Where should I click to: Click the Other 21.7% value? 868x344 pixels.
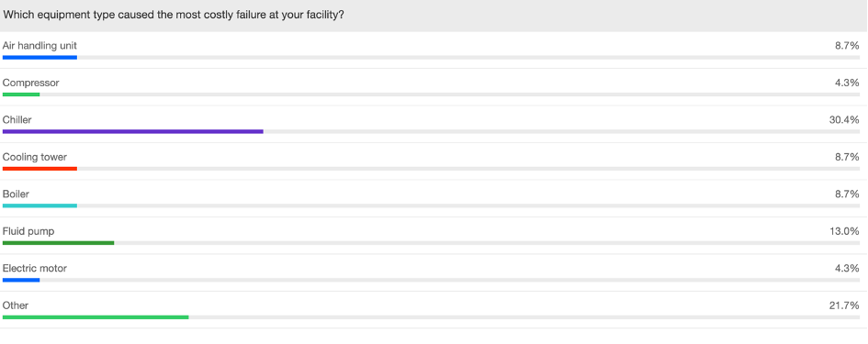coord(844,305)
